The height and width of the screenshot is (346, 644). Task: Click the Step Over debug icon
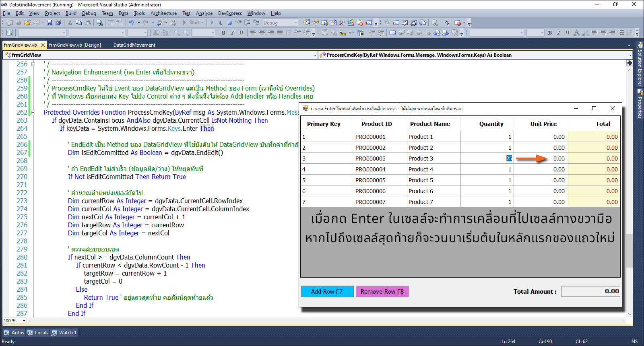tap(248, 23)
